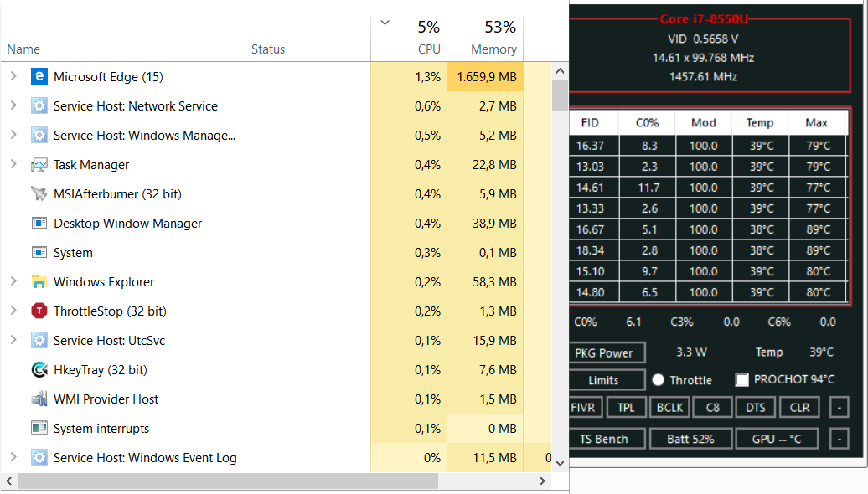Click the vertical scrollbar up arrow
Image resolution: width=868 pixels, height=494 pixels.
[560, 71]
